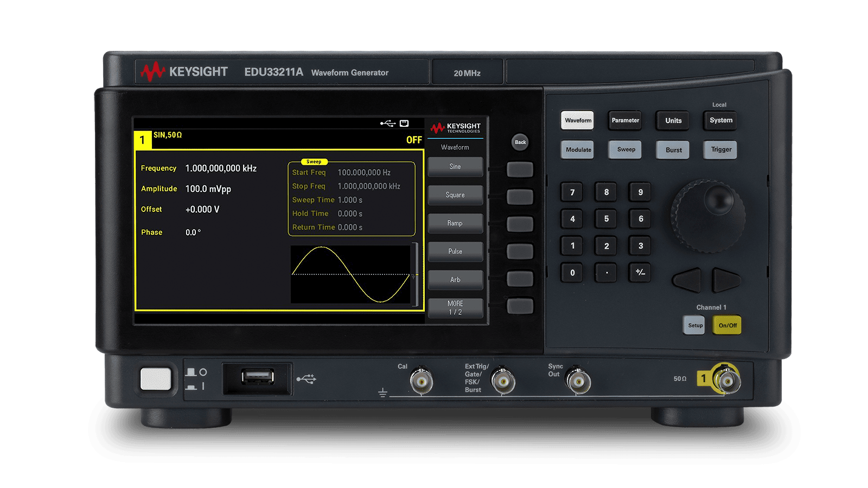Select Frequency value 1.000,000,000 kHz
This screenshot has height=488, width=868.
point(221,169)
